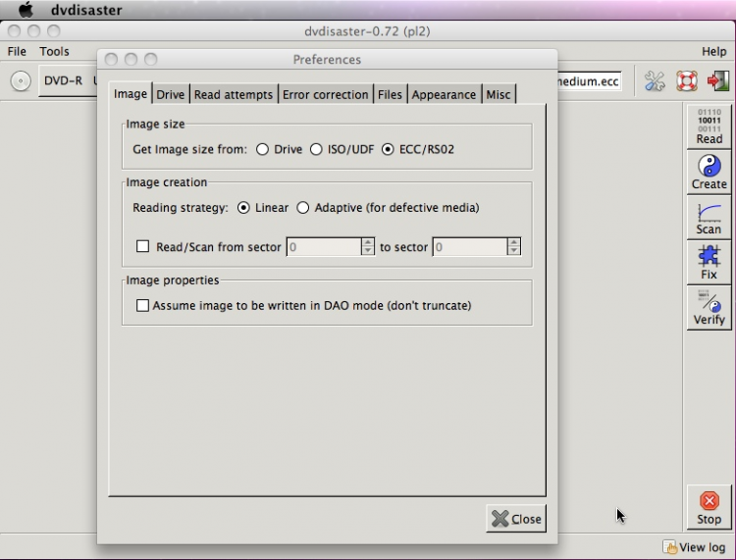Open the File menu
The image size is (736, 560).
tap(17, 51)
